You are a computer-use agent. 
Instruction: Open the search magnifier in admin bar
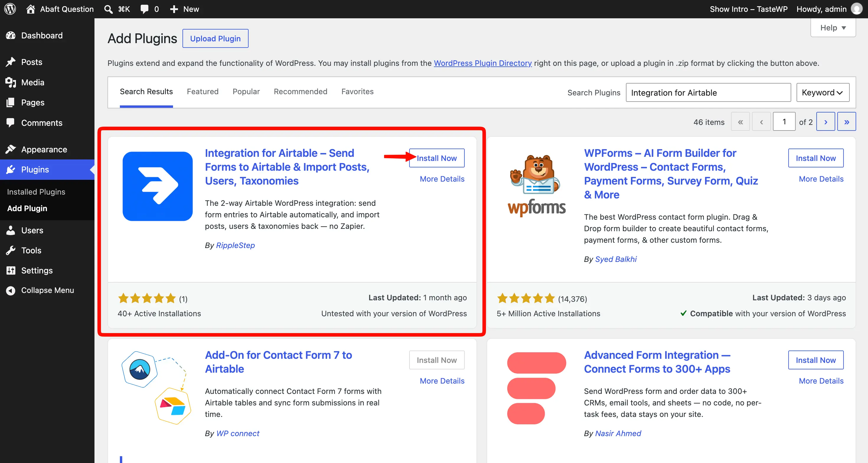[x=108, y=9]
